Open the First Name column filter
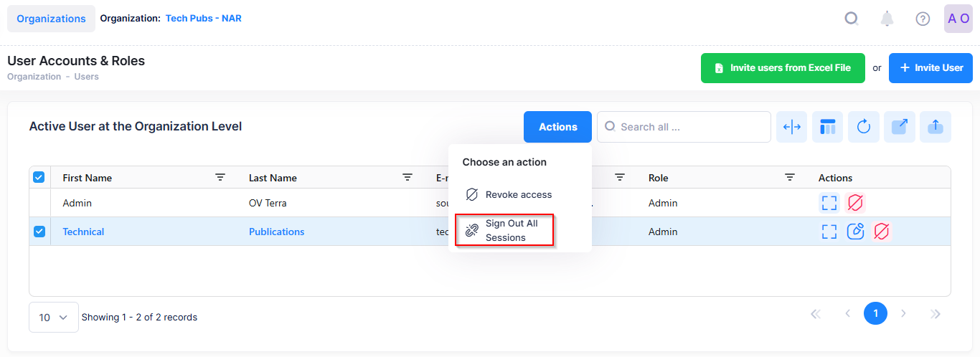This screenshot has width=980, height=357. click(x=220, y=177)
